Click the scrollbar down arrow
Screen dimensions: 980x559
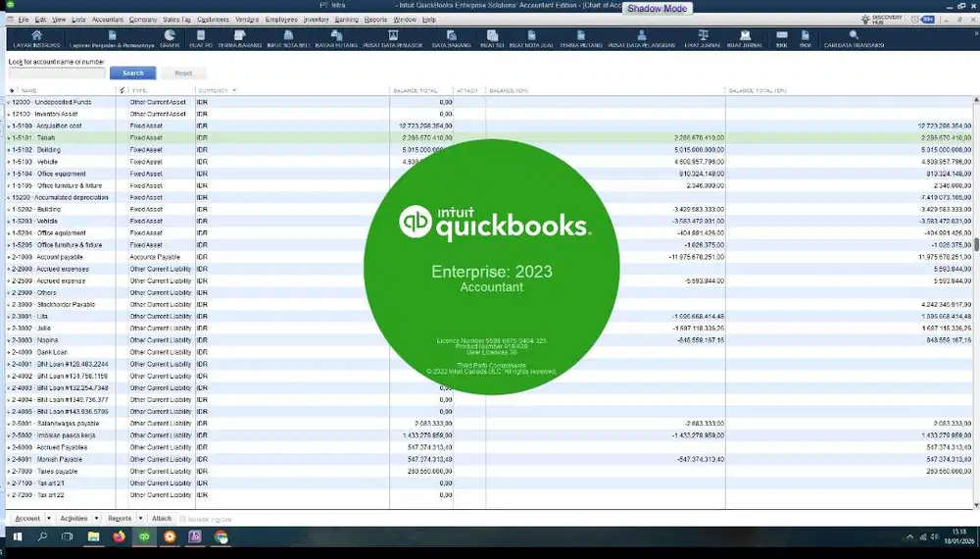click(x=976, y=505)
